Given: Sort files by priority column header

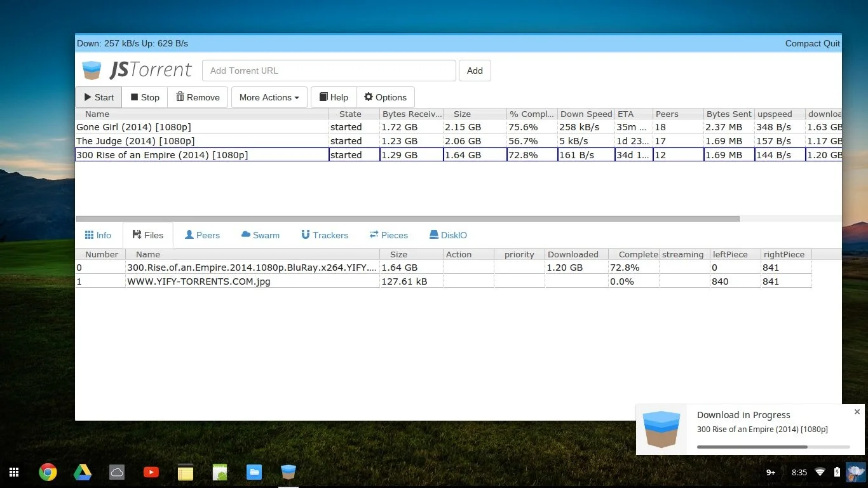Looking at the screenshot, I should (x=519, y=254).
